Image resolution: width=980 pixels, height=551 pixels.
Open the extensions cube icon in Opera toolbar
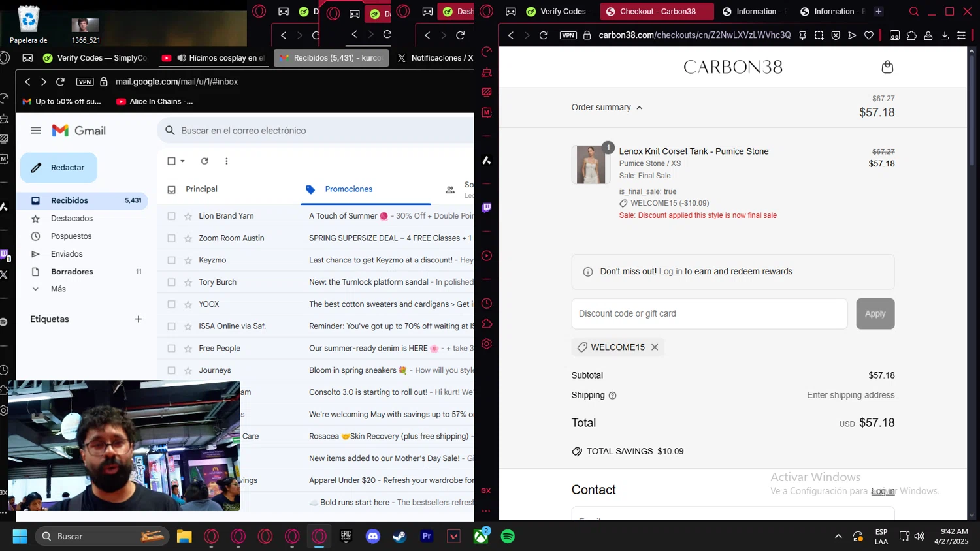point(911,35)
